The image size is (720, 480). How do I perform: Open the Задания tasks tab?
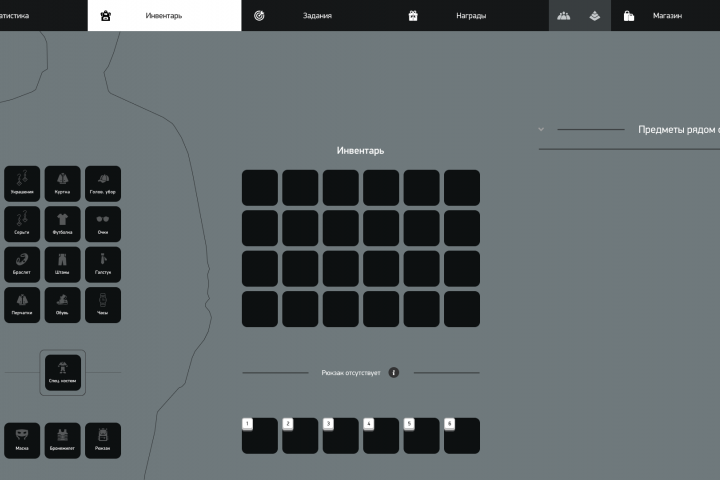pos(317,16)
